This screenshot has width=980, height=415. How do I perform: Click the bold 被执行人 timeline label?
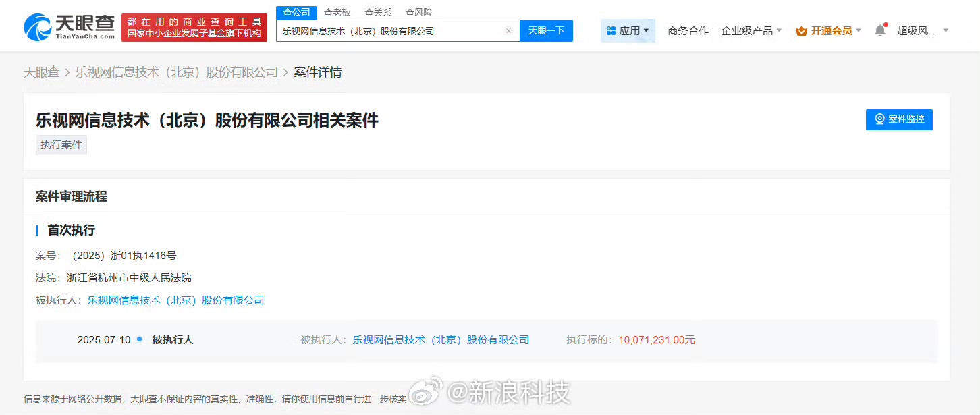[x=173, y=340]
